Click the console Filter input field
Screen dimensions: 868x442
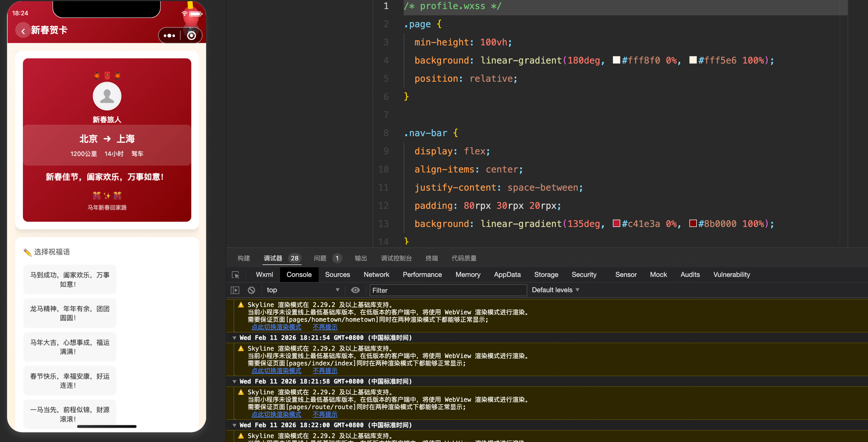(x=448, y=290)
